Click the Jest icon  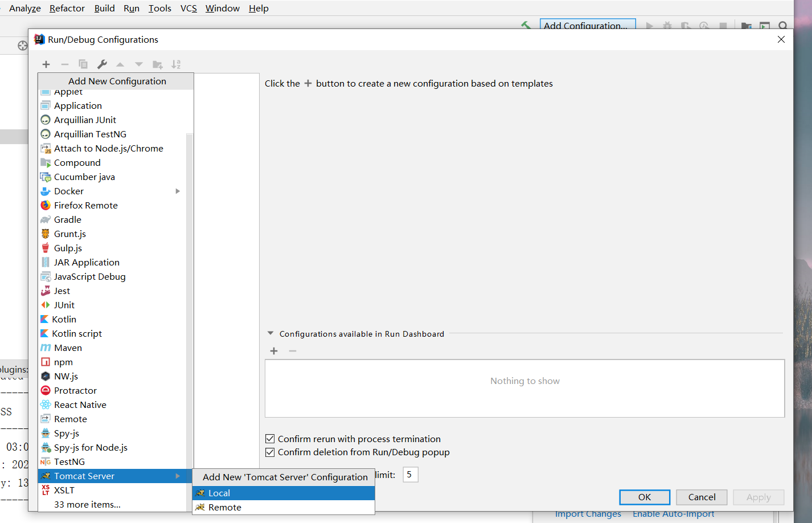coord(46,291)
